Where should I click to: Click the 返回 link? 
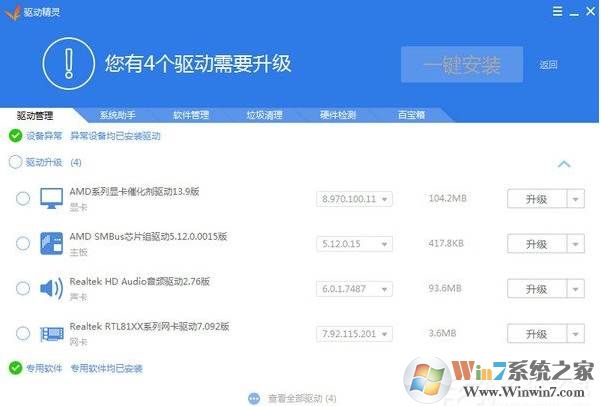(x=548, y=65)
